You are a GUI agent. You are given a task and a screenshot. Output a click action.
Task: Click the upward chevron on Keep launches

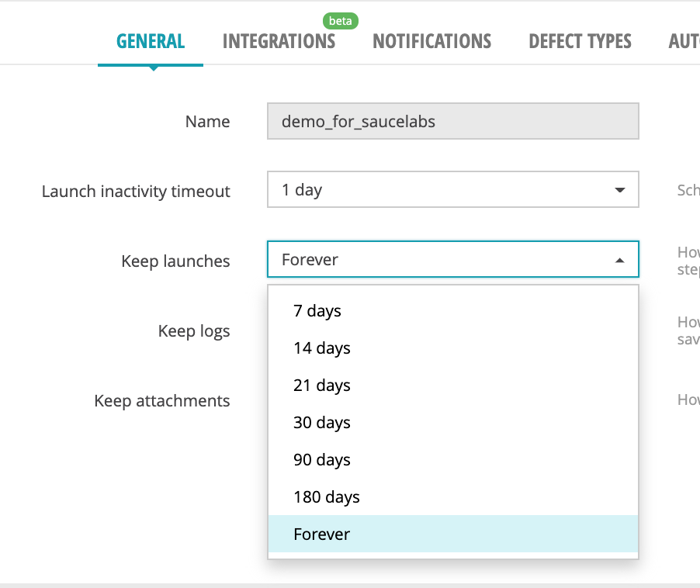(619, 259)
